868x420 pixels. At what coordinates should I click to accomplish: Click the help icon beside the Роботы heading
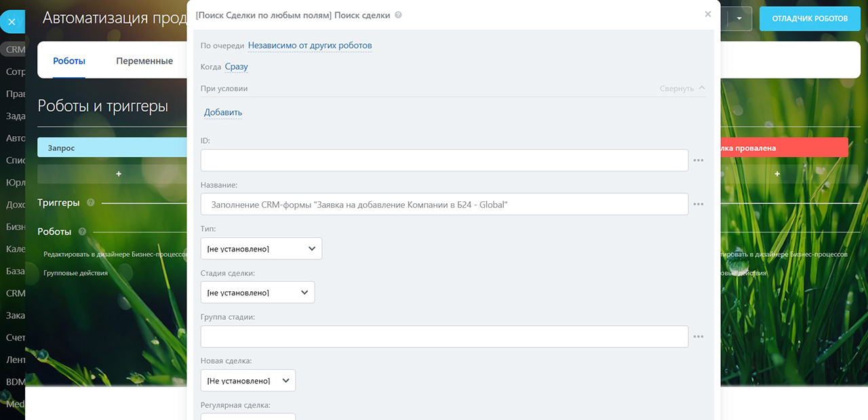[82, 232]
